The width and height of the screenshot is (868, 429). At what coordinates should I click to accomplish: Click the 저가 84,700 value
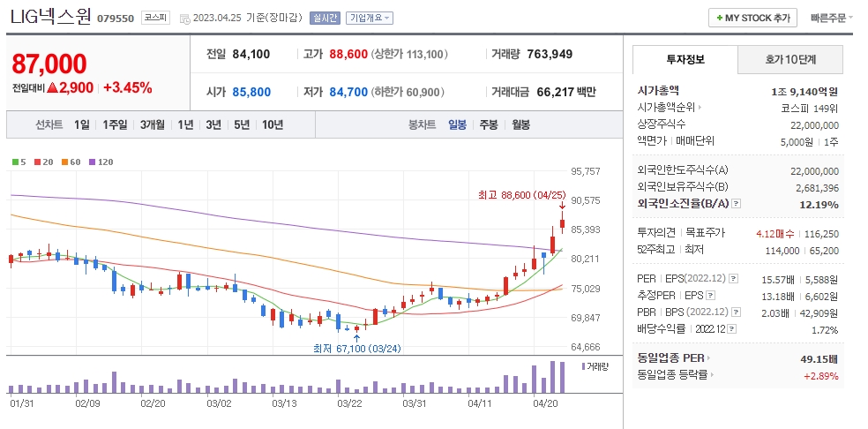pos(348,92)
